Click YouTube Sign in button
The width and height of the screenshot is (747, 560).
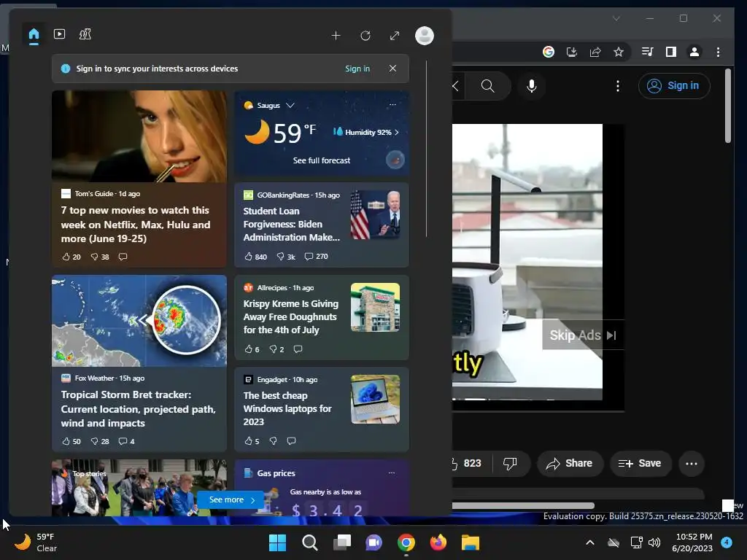[674, 86]
